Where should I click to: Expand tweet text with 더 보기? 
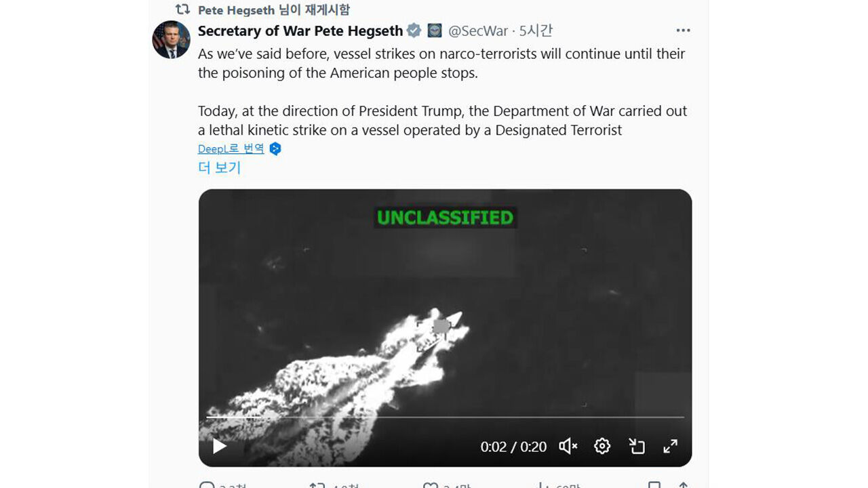click(219, 167)
